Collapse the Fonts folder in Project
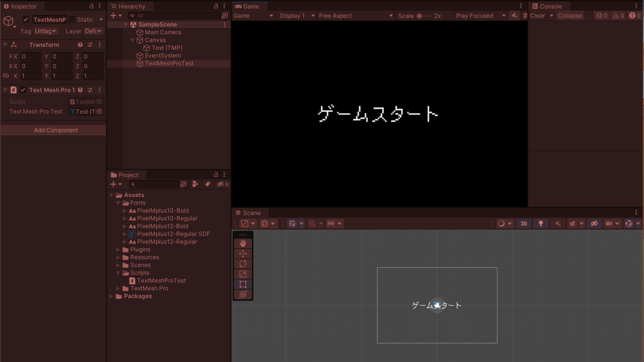The width and height of the screenshot is (644, 362). pos(118,203)
